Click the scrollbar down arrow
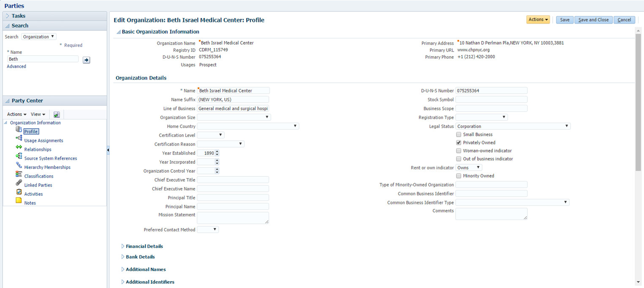The width and height of the screenshot is (644, 288). coord(638,282)
